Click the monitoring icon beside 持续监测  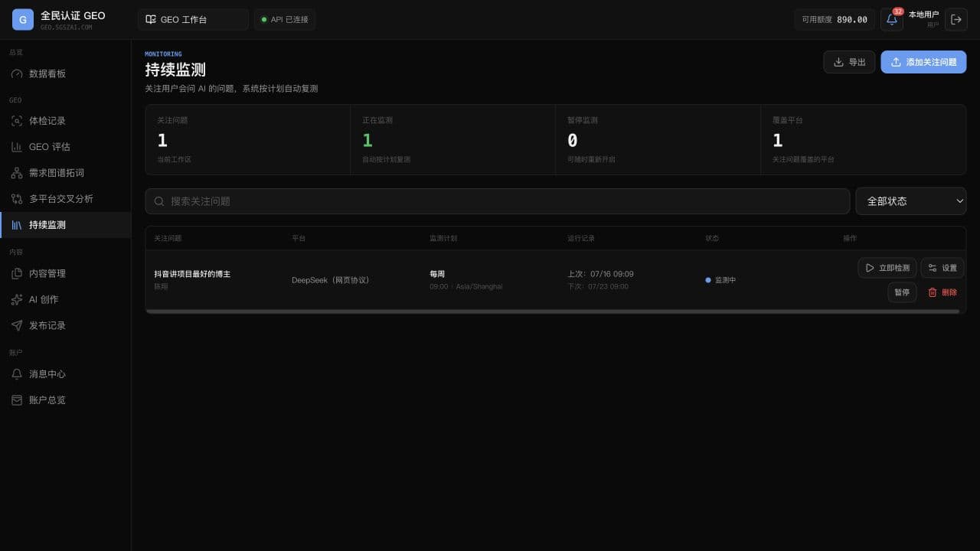[x=17, y=225]
